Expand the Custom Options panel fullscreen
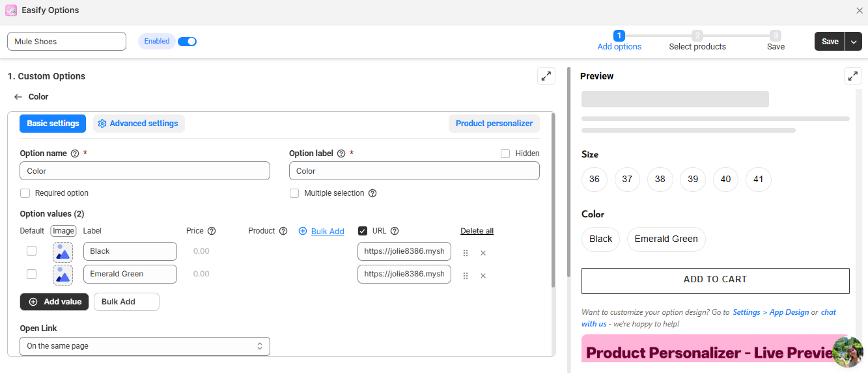 [x=546, y=76]
